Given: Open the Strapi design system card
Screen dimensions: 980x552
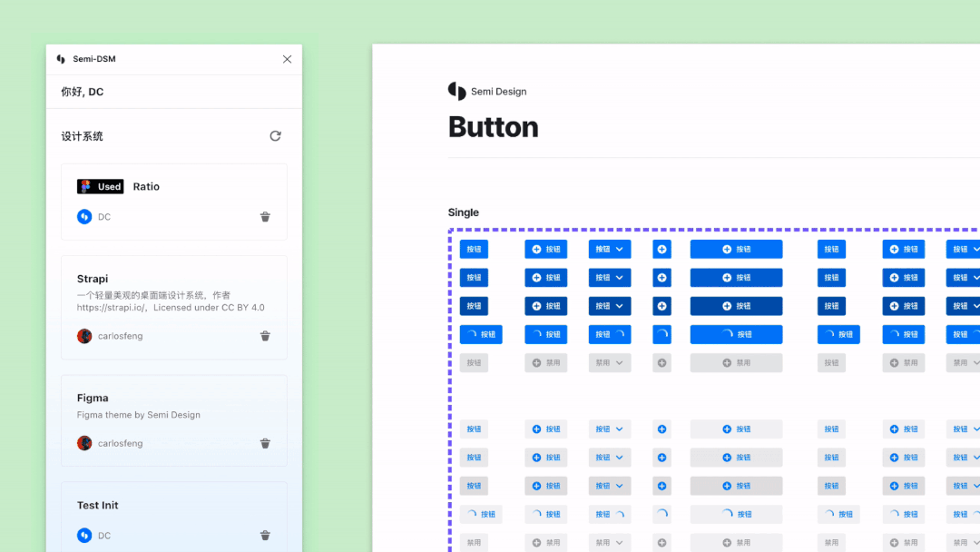Looking at the screenshot, I should tap(93, 279).
